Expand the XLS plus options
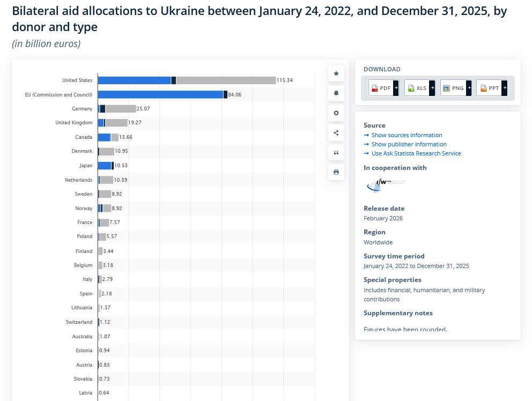This screenshot has width=532, height=401. pos(432,88)
